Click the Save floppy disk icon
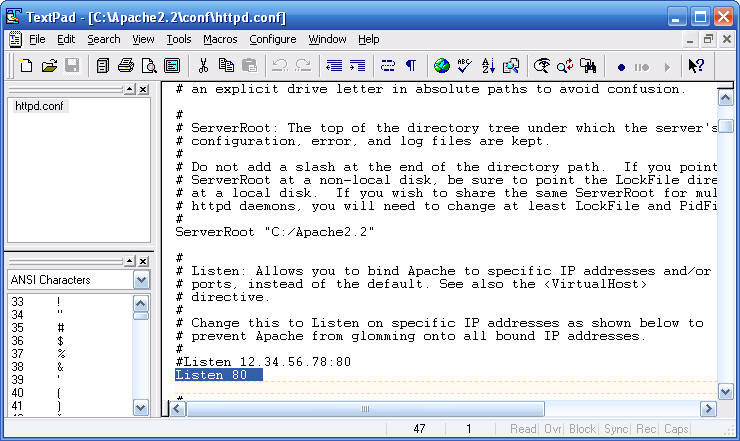 point(72,66)
